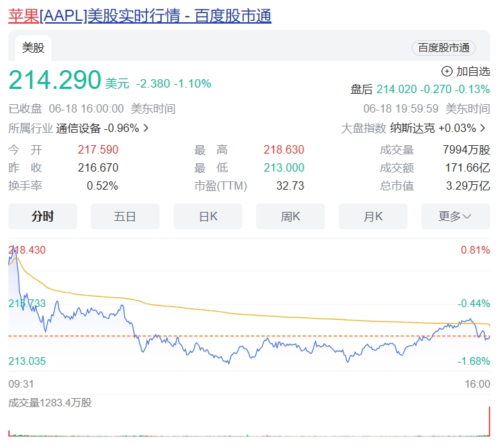Viewport: 504px width, 446px height.
Task: Switch to the 五日 chart tab
Action: [126, 217]
